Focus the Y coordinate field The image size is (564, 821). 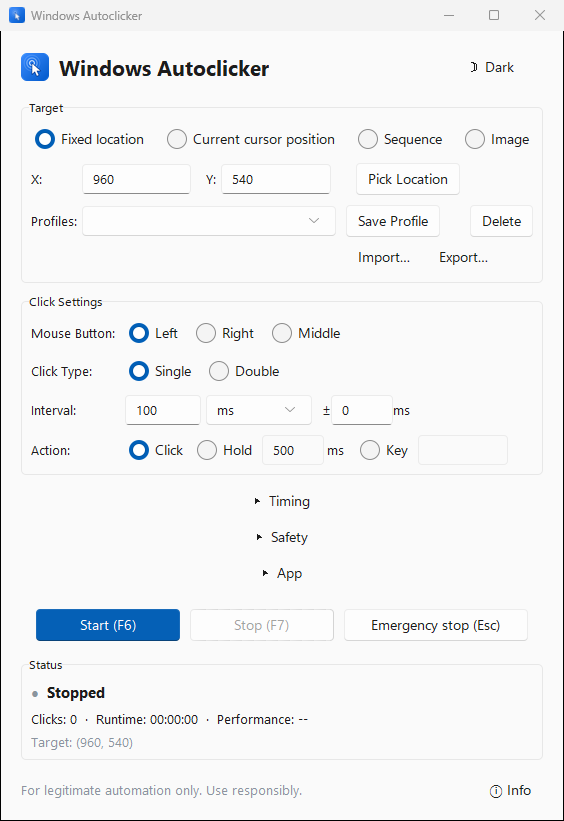(276, 179)
